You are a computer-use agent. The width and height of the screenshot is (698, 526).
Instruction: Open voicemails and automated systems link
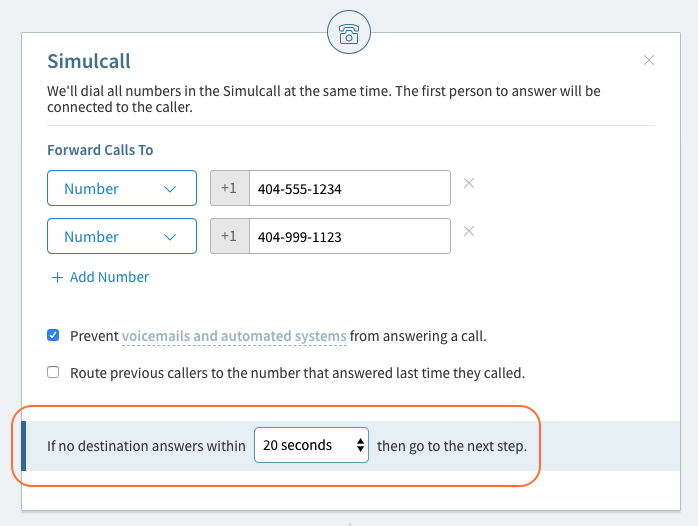coord(234,336)
